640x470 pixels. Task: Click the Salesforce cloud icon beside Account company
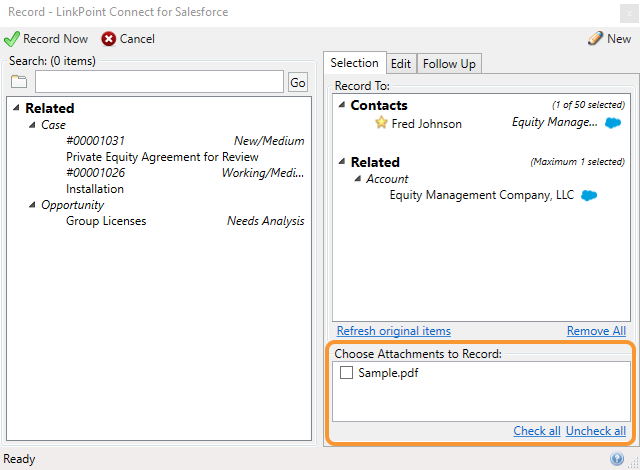pyautogui.click(x=589, y=195)
